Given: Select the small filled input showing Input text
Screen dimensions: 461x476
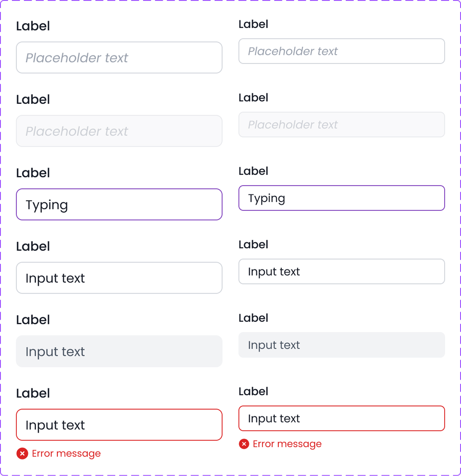Looking at the screenshot, I should [x=342, y=272].
